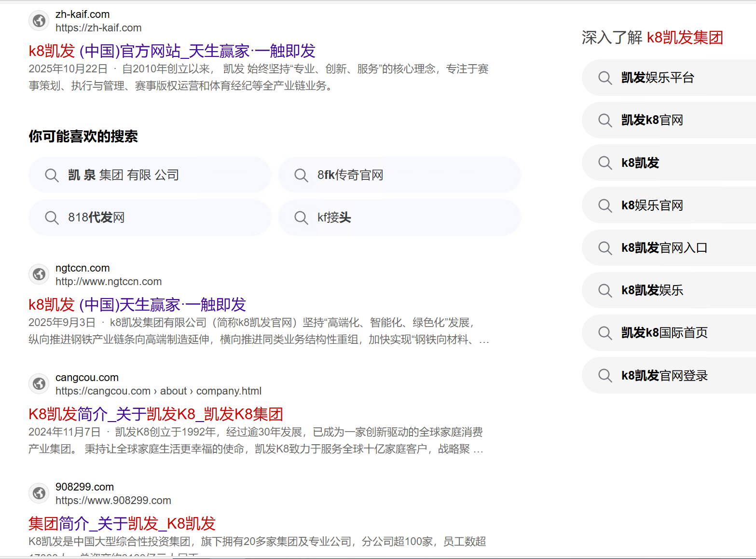756x559 pixels.
Task: Follow the URL https://www.908299.com
Action: click(113, 501)
